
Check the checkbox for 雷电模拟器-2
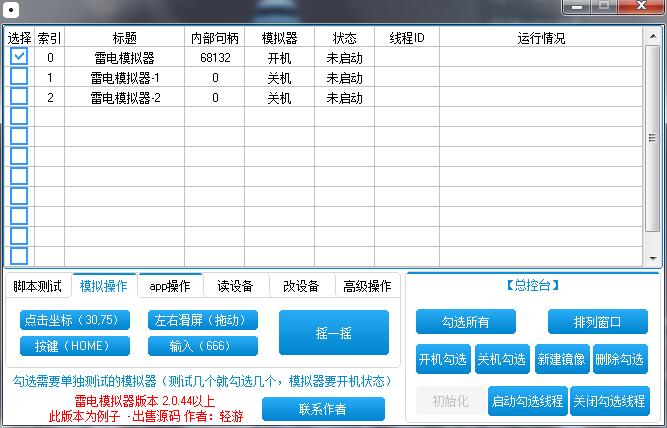(x=19, y=96)
